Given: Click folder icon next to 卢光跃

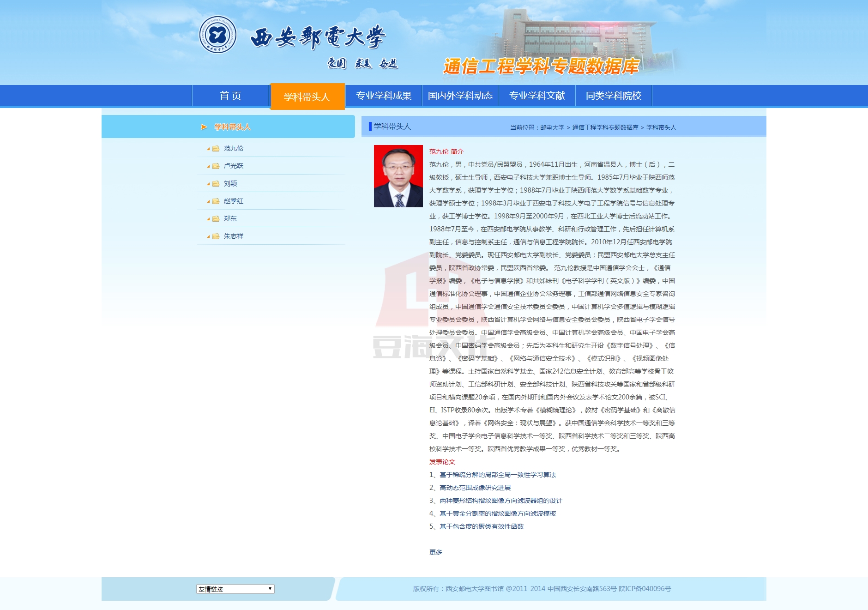Looking at the screenshot, I should point(216,166).
